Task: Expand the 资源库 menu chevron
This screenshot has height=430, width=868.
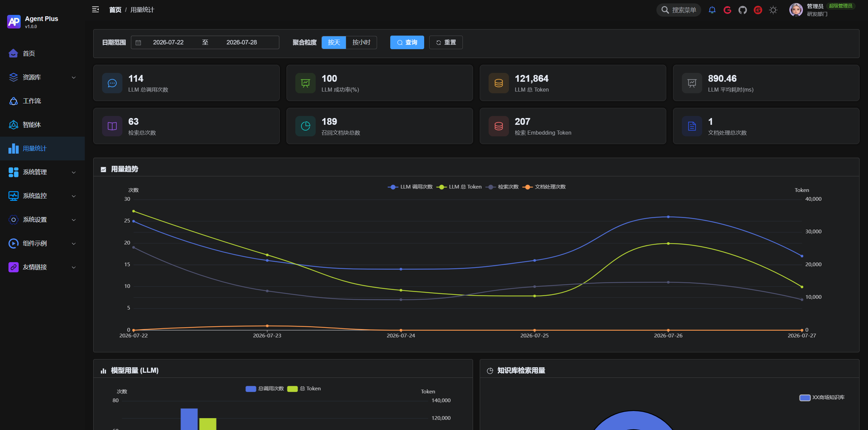Action: 74,77
